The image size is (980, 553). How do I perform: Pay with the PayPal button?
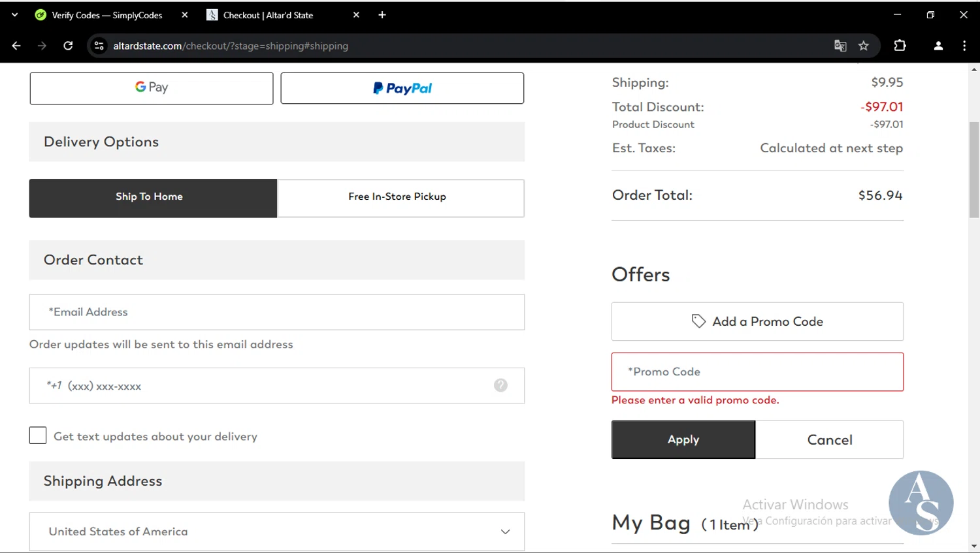coord(402,88)
